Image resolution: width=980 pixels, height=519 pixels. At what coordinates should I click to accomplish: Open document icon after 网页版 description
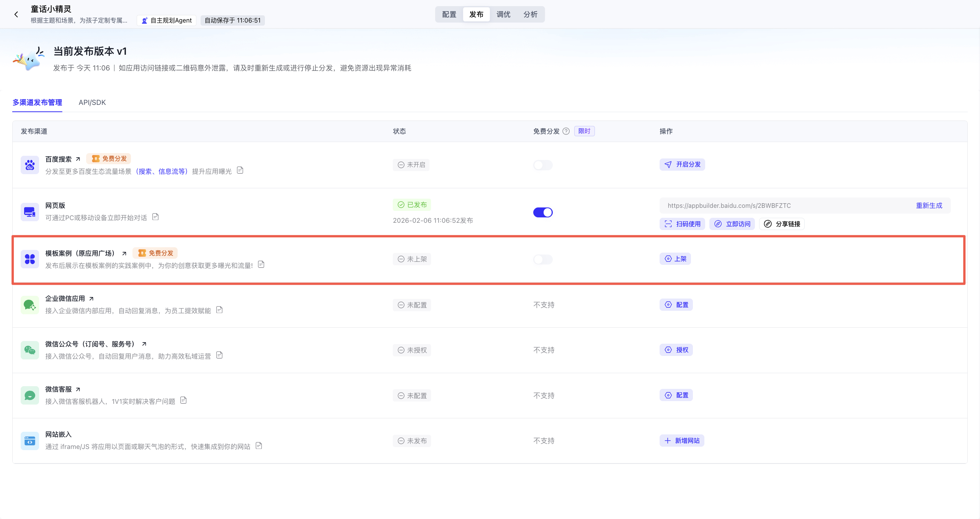(x=155, y=217)
